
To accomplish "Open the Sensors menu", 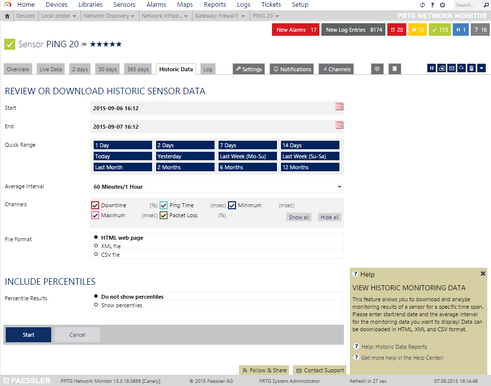I will click(124, 5).
